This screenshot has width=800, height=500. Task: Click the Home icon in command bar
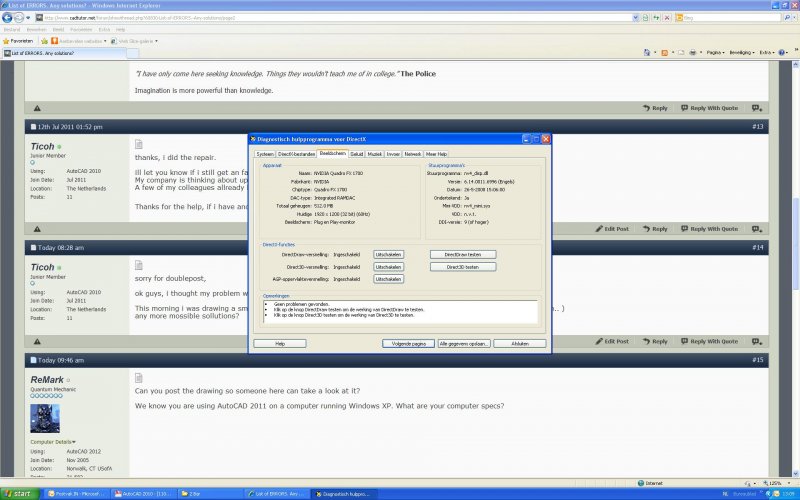point(647,53)
